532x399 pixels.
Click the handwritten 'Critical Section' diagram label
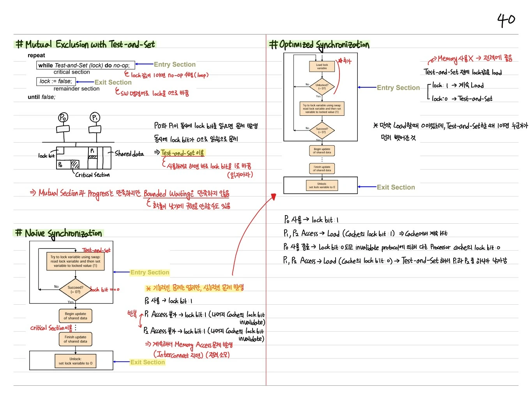point(92,175)
